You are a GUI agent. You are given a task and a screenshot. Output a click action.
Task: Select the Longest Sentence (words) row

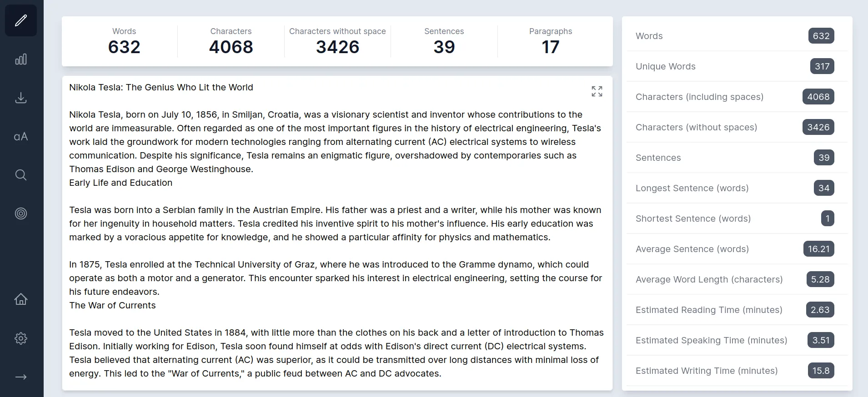tap(737, 188)
